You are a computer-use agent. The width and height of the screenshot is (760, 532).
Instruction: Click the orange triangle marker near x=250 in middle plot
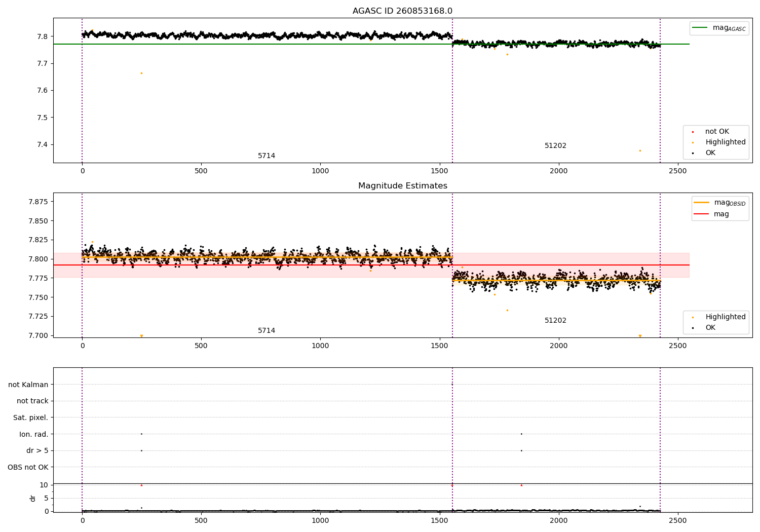click(x=141, y=336)
